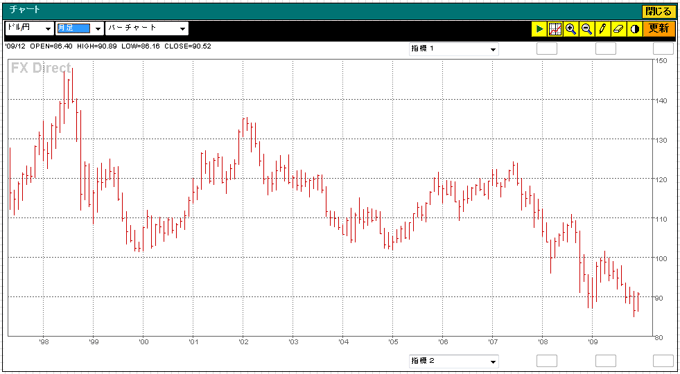Click the '02 year label on axis
Viewport: 680px width, 374px height.
pos(243,342)
